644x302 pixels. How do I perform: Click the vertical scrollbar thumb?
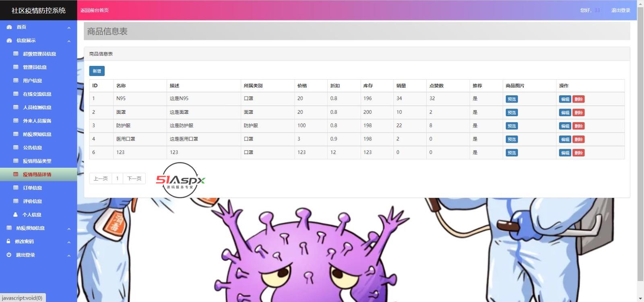point(640,144)
